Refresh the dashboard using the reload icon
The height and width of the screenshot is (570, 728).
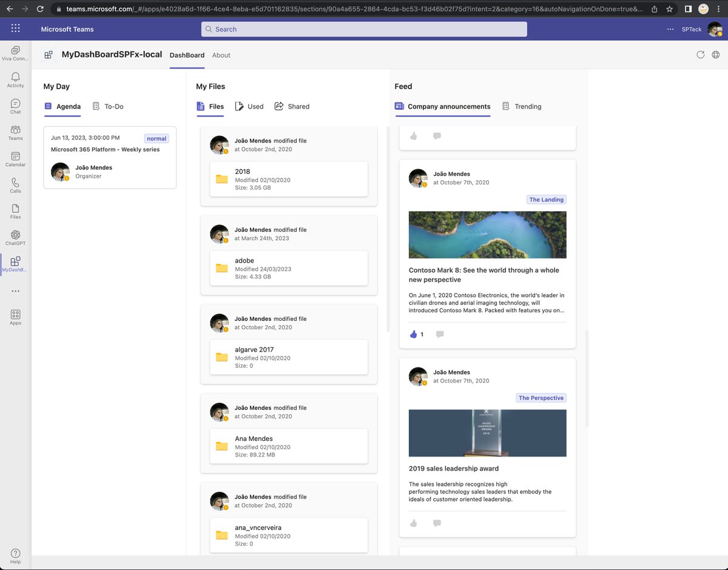coord(701,55)
